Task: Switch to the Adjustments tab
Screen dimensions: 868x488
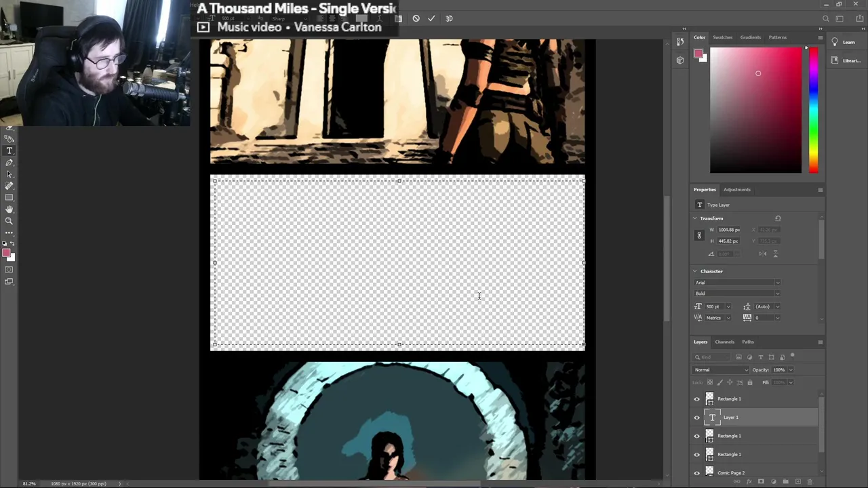Action: coord(737,190)
